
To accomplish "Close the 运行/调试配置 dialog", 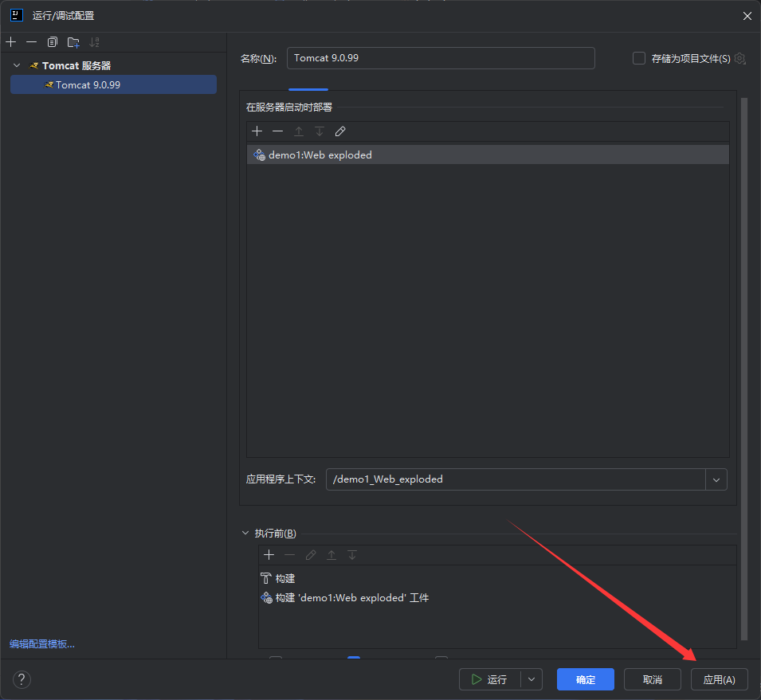I will pyautogui.click(x=747, y=16).
